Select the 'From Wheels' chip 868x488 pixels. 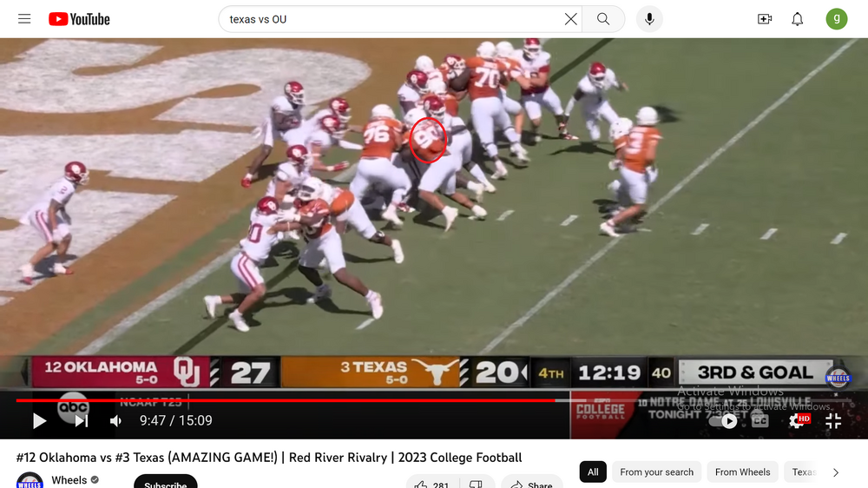pos(742,472)
